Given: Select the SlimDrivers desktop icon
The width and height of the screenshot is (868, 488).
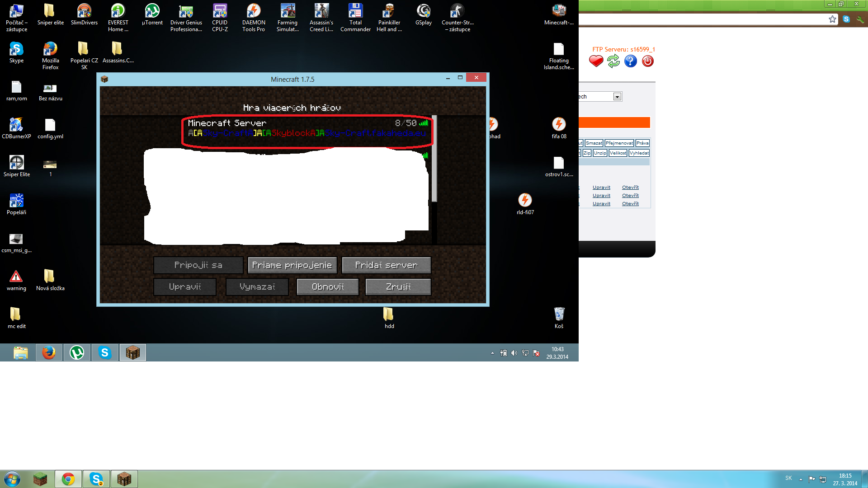Looking at the screenshot, I should (84, 15).
